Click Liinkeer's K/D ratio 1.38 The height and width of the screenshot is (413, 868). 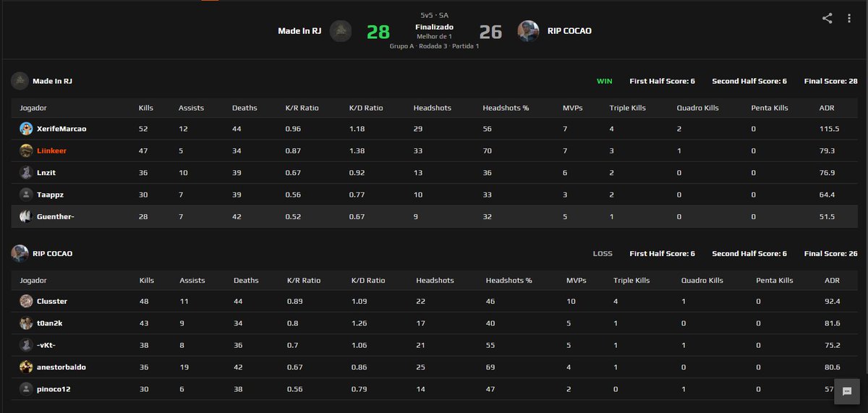357,150
